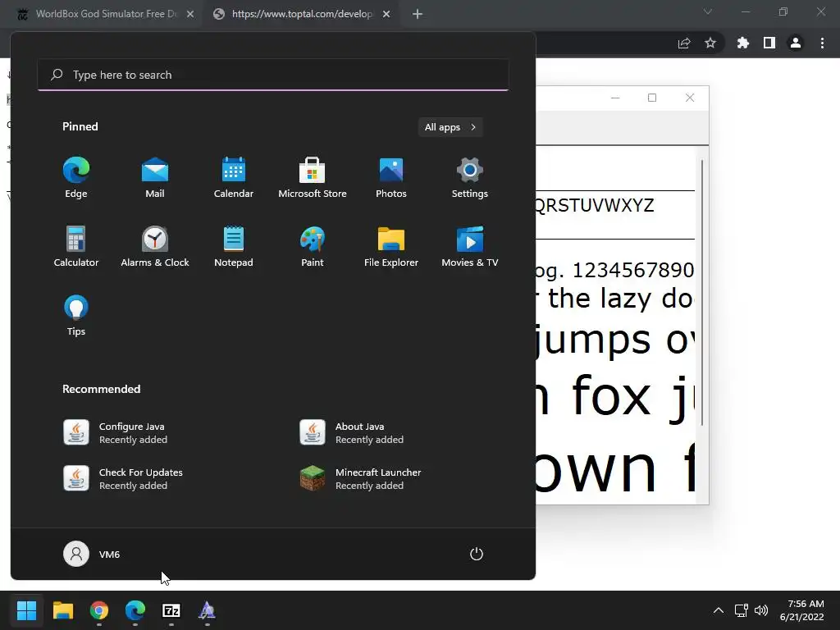The image size is (840, 630).
Task: Switch to Chrome on the taskbar
Action: (x=99, y=610)
